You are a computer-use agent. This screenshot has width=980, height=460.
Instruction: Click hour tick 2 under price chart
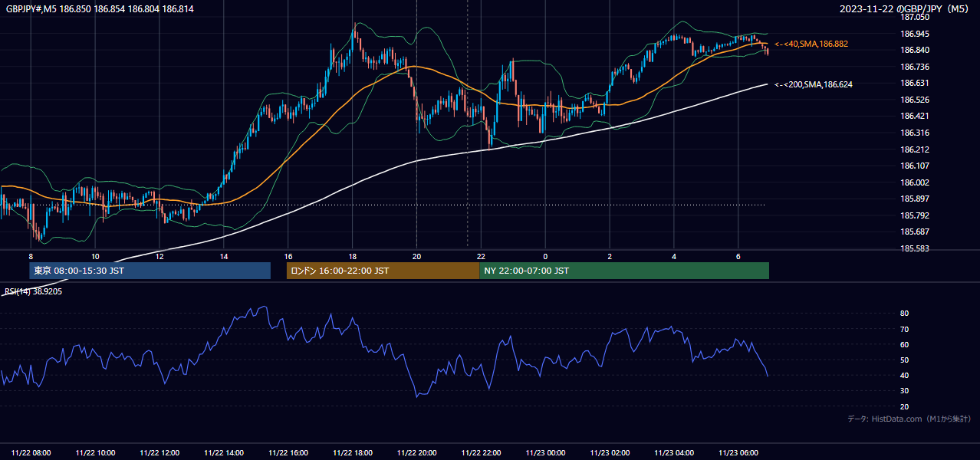pyautogui.click(x=610, y=256)
